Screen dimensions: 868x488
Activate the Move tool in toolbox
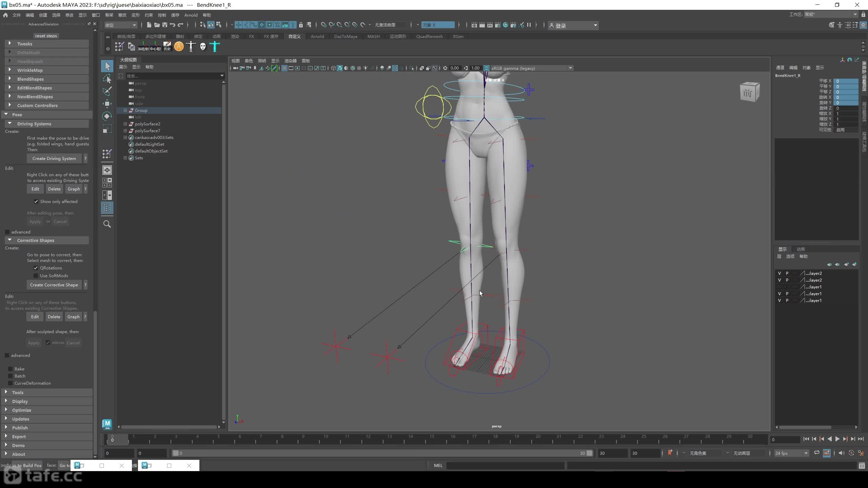click(107, 104)
